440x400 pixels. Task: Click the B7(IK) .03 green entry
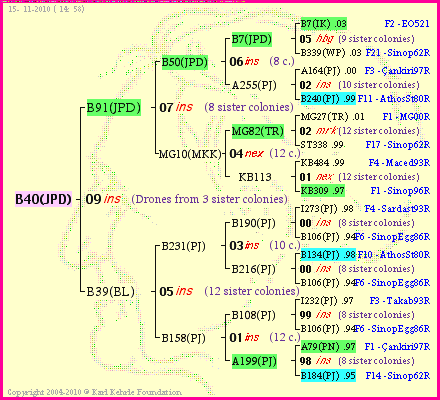coord(324,24)
